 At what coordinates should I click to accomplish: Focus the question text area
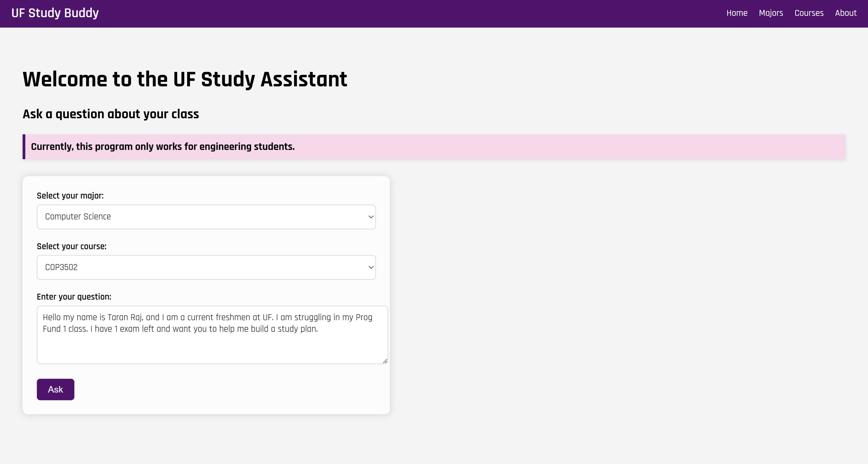click(x=212, y=347)
